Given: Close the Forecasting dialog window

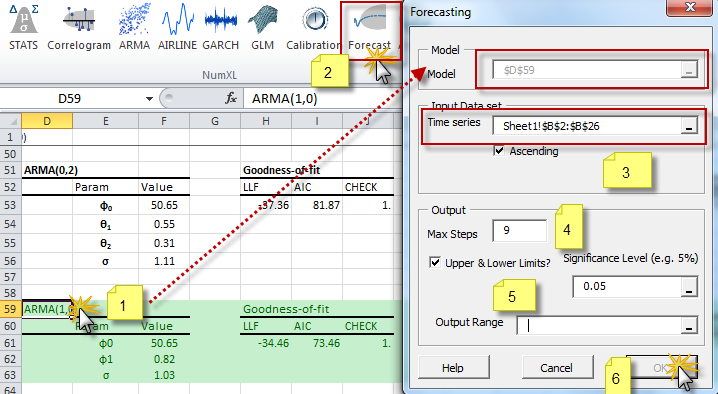Looking at the screenshot, I should (x=690, y=8).
